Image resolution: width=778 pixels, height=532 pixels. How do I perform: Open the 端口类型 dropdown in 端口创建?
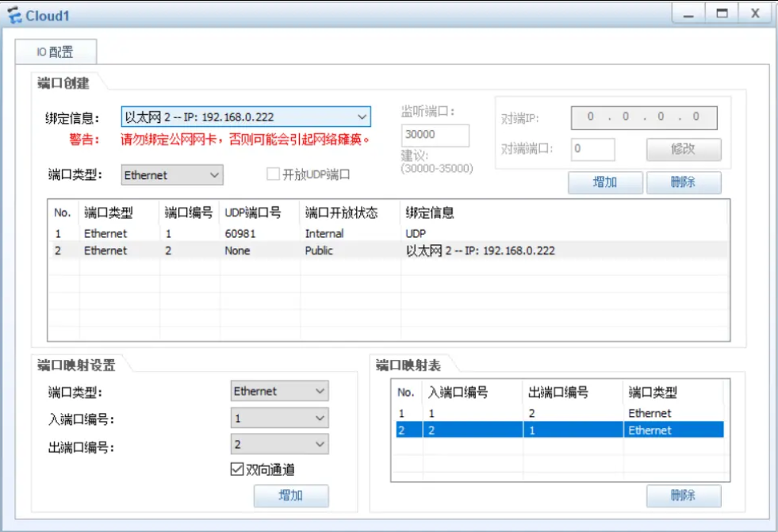coord(171,175)
